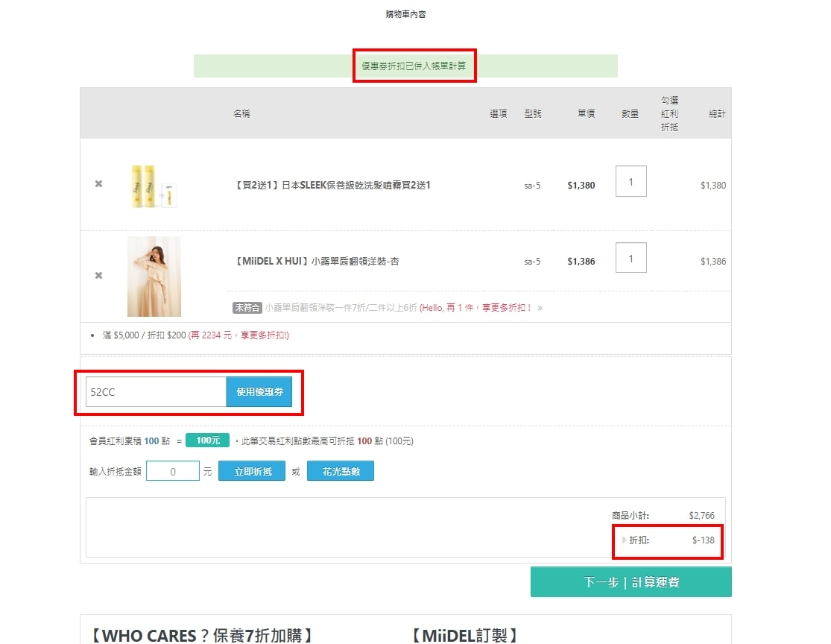Remove the SLEEK dry shampoo item from cart
The height and width of the screenshot is (644, 831).
[98, 184]
